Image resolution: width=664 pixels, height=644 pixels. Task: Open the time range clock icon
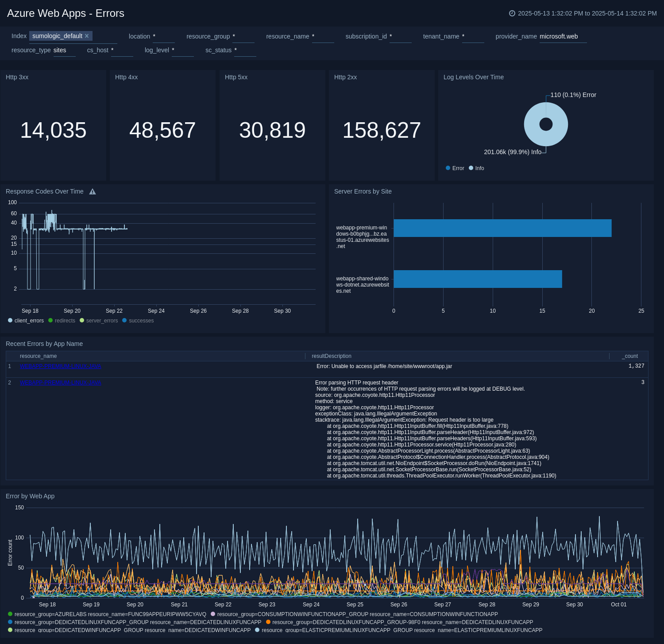pyautogui.click(x=512, y=13)
